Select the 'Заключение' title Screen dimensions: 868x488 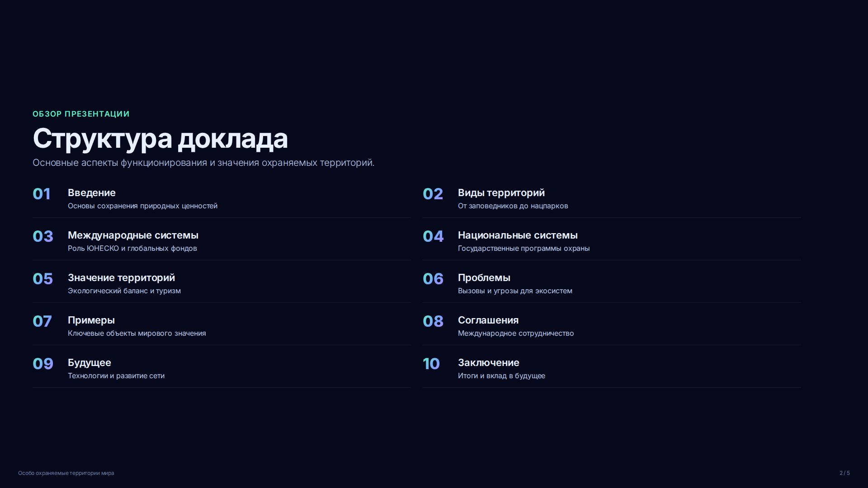pos(489,363)
